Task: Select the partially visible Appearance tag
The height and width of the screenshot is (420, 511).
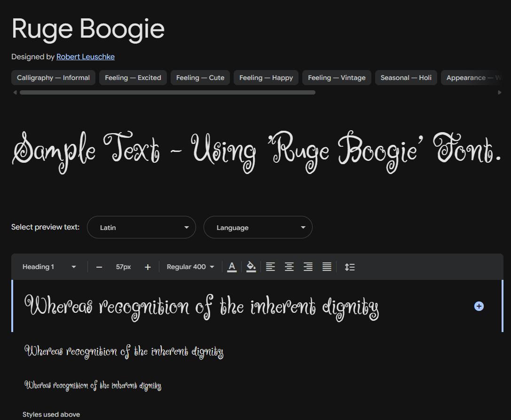Action: (x=472, y=78)
